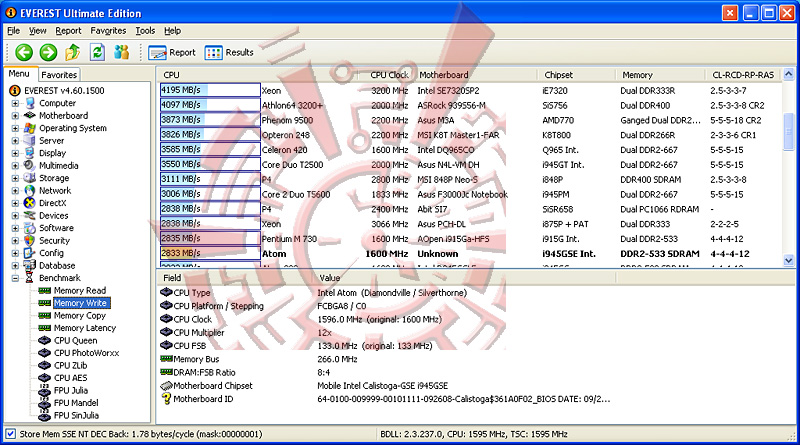The height and width of the screenshot is (445, 800).
Task: Select the Multimedia icon in tree
Action: pos(30,165)
